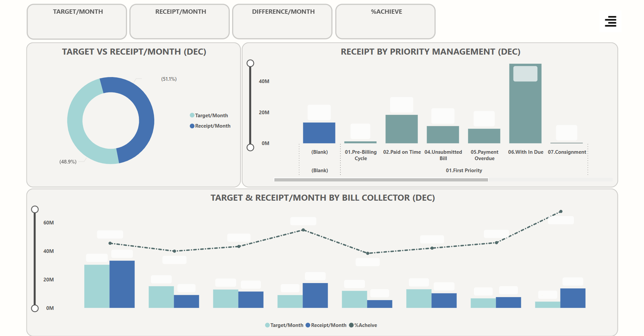Click Receipt/Month in the donut chart legend
The width and height of the screenshot is (644, 336).
pos(210,126)
